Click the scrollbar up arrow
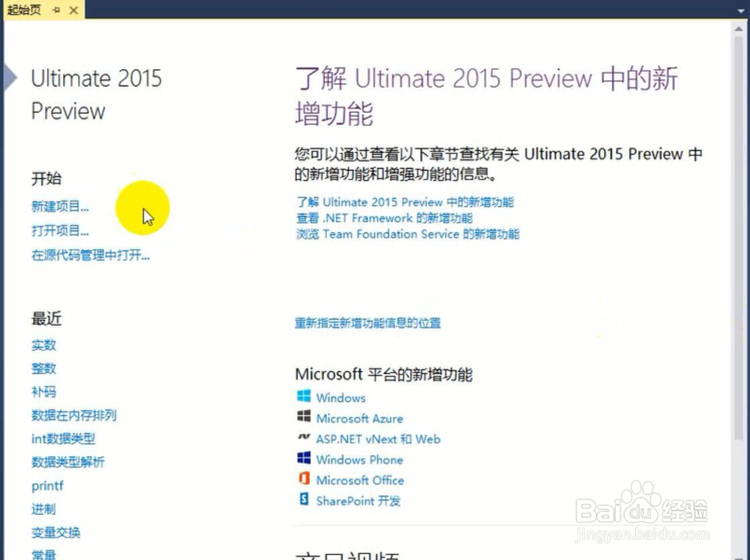Image resolution: width=750 pixels, height=560 pixels. point(739,28)
